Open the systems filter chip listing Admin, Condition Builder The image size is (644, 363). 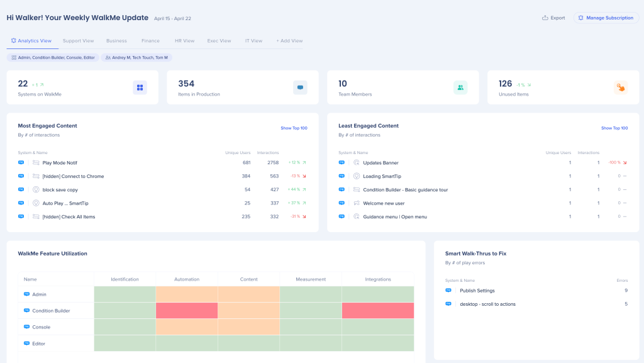(53, 57)
